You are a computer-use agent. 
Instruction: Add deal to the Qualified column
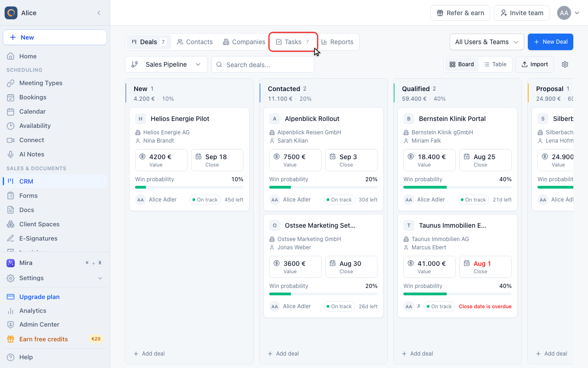tap(418, 354)
